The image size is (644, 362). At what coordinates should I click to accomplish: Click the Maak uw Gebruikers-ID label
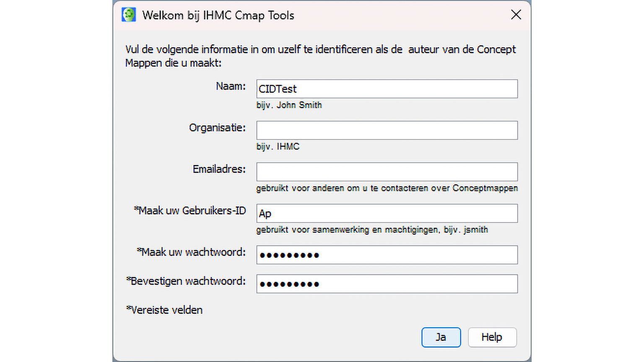pyautogui.click(x=190, y=211)
